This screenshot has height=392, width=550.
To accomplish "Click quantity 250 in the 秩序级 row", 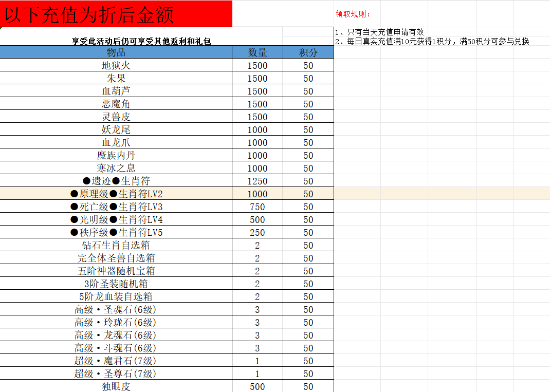I will [x=258, y=232].
